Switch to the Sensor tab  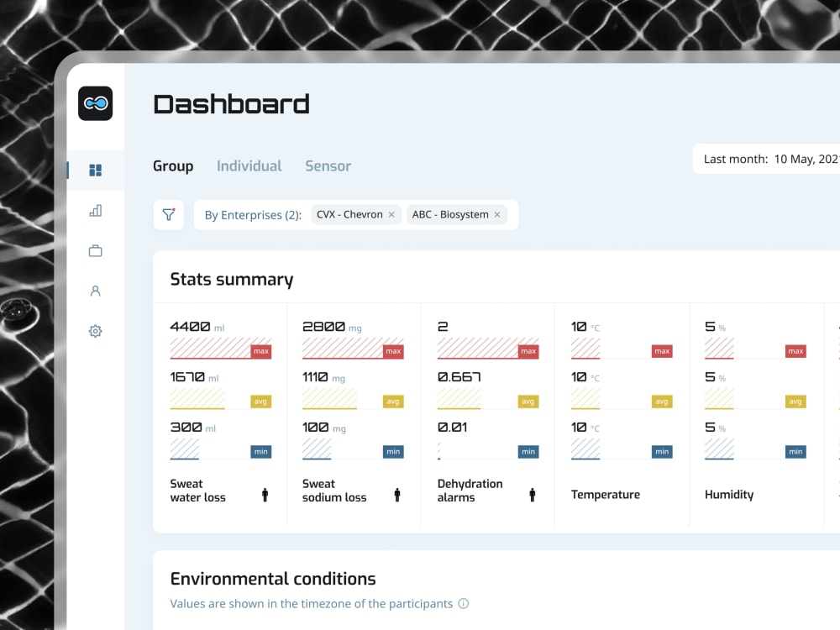tap(328, 166)
